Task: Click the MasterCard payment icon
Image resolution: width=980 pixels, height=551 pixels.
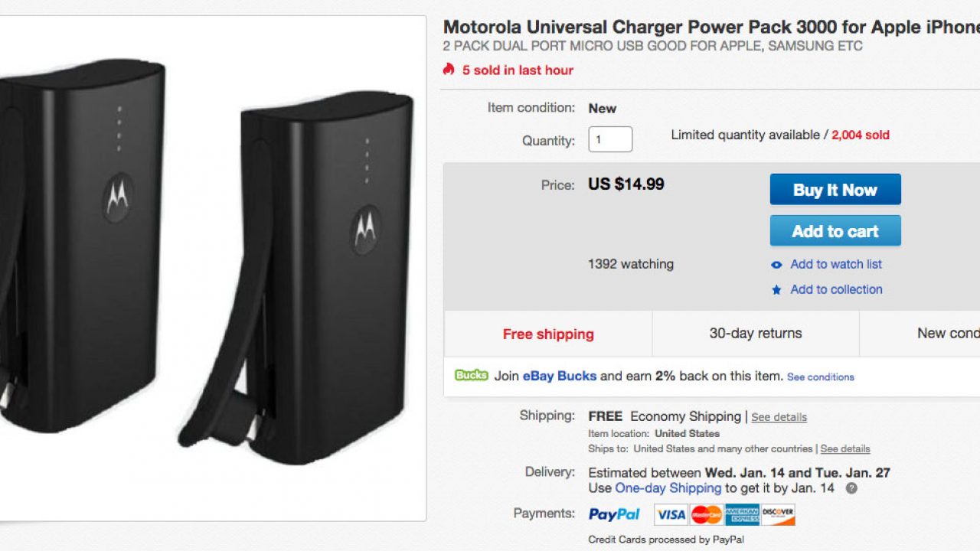Action: pyautogui.click(x=707, y=514)
